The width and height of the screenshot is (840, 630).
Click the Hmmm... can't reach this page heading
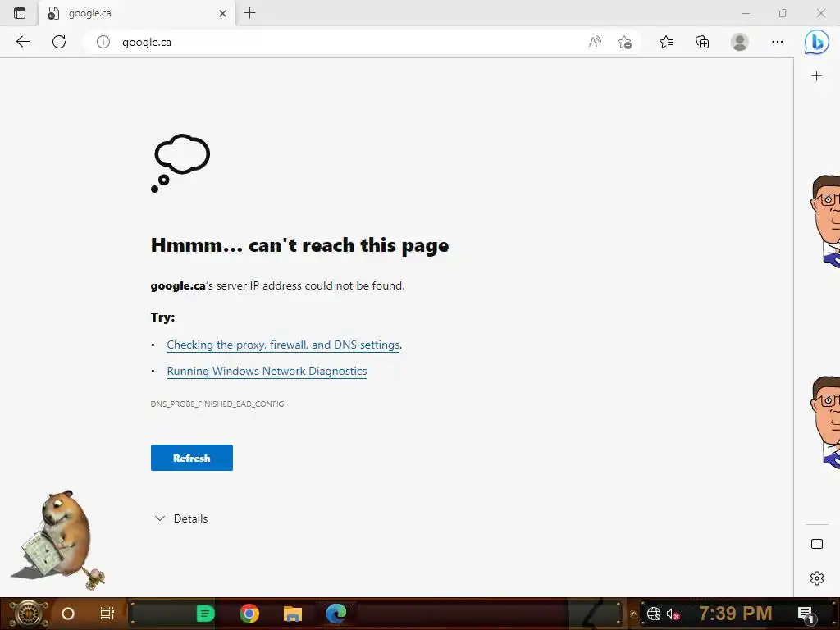pos(299,245)
